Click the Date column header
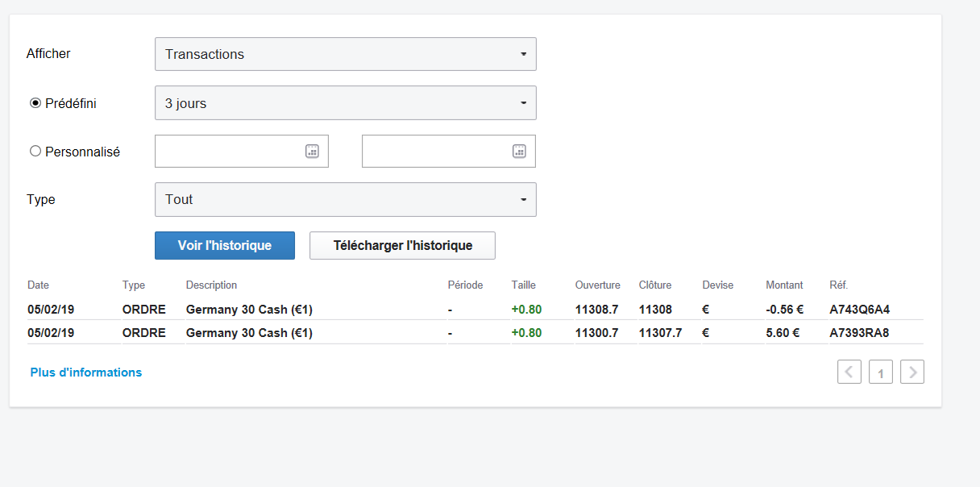 click(38, 285)
